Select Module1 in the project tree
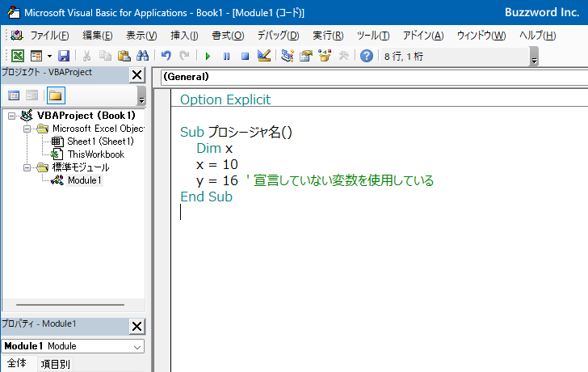 click(x=84, y=180)
